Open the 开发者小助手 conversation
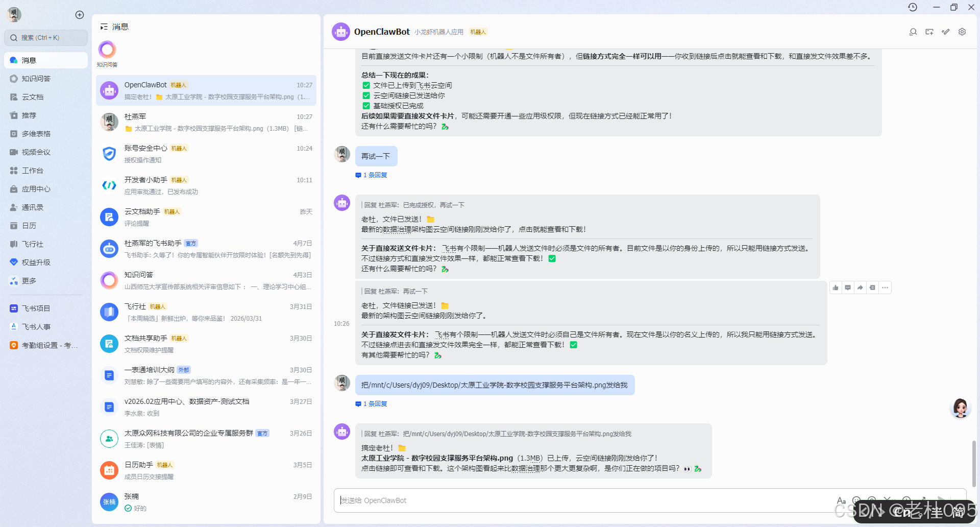 [x=206, y=185]
